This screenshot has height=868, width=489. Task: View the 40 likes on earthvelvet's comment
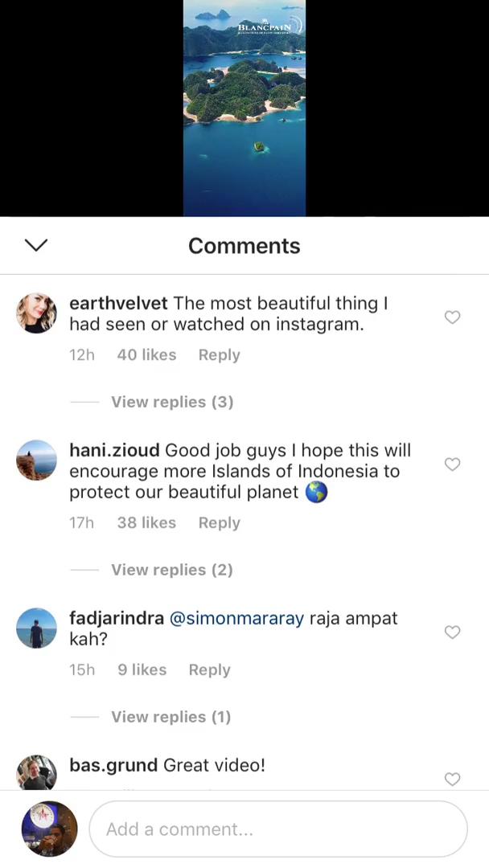[x=146, y=354]
